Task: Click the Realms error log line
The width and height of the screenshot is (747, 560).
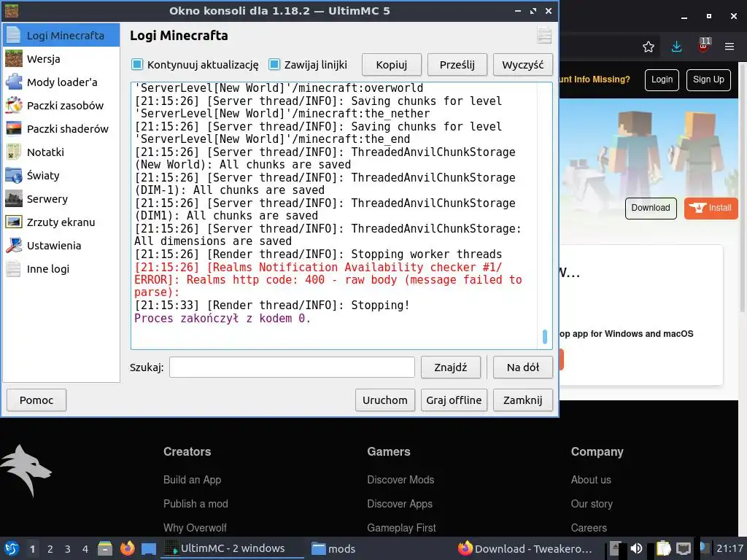Action: coord(328,279)
